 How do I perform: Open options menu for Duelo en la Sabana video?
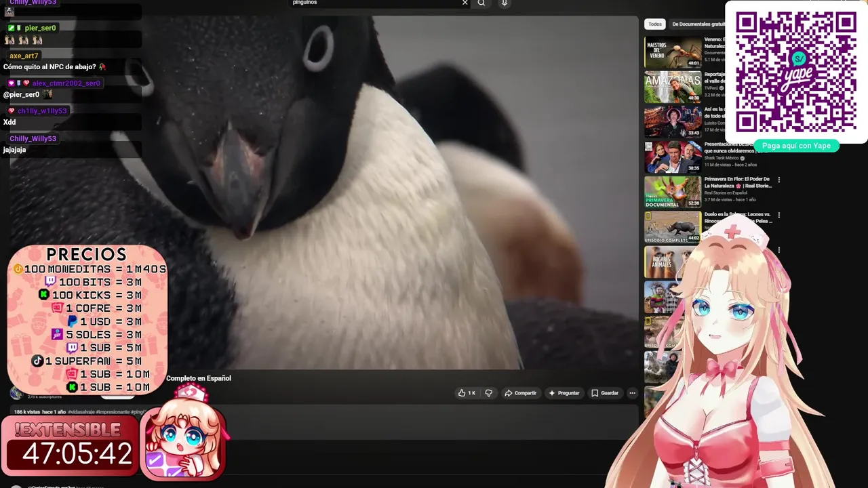(x=778, y=216)
